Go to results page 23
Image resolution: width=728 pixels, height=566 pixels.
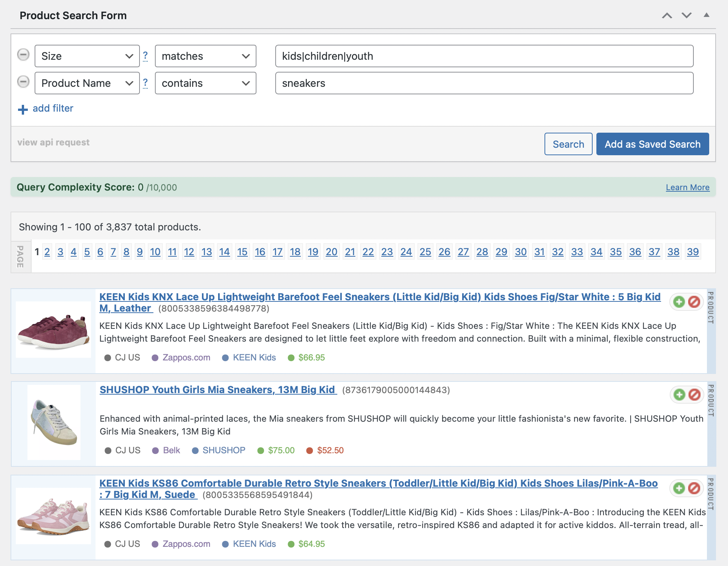pyautogui.click(x=387, y=252)
